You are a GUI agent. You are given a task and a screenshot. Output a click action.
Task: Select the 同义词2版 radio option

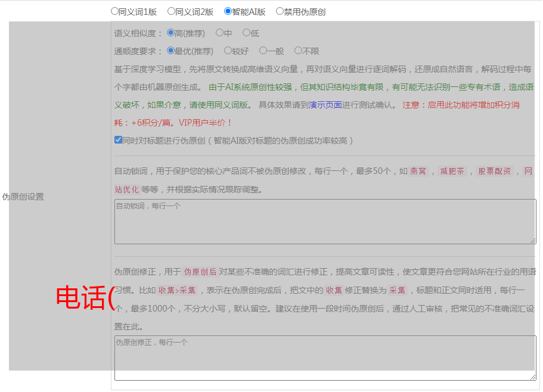tap(171, 11)
